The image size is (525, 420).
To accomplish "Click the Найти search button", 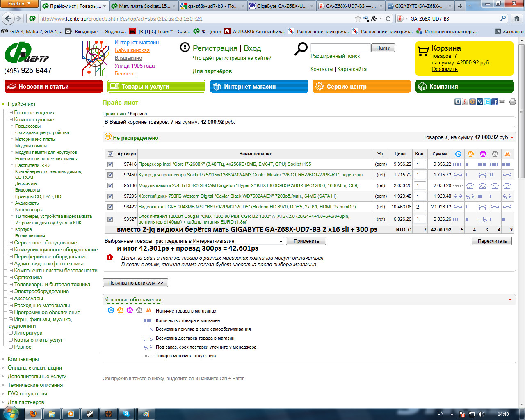I will click(x=383, y=48).
